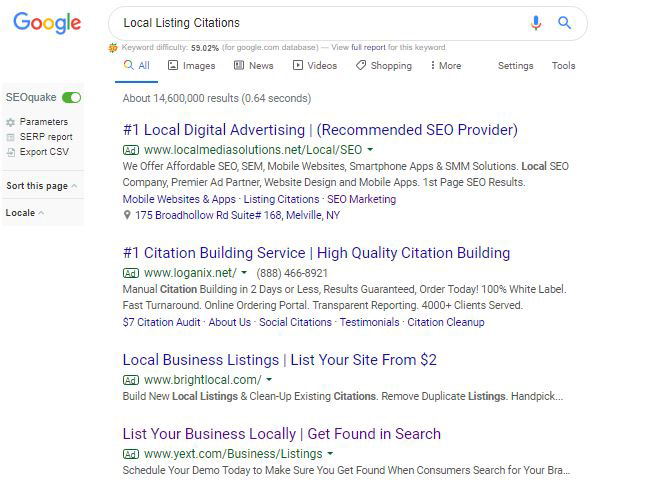Image resolution: width=647 pixels, height=491 pixels.
Task: Switch to the Images tab
Action: [x=191, y=66]
